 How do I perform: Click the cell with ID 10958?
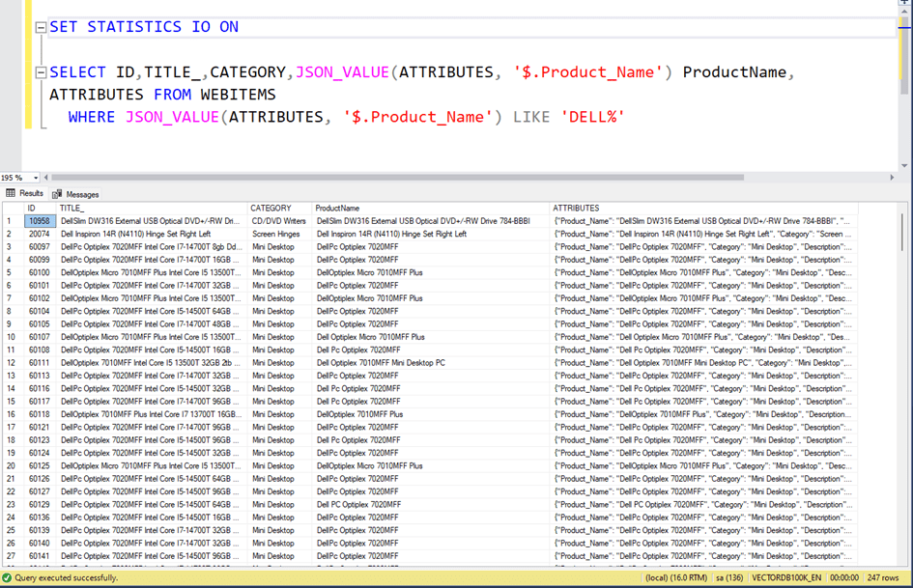[39, 221]
